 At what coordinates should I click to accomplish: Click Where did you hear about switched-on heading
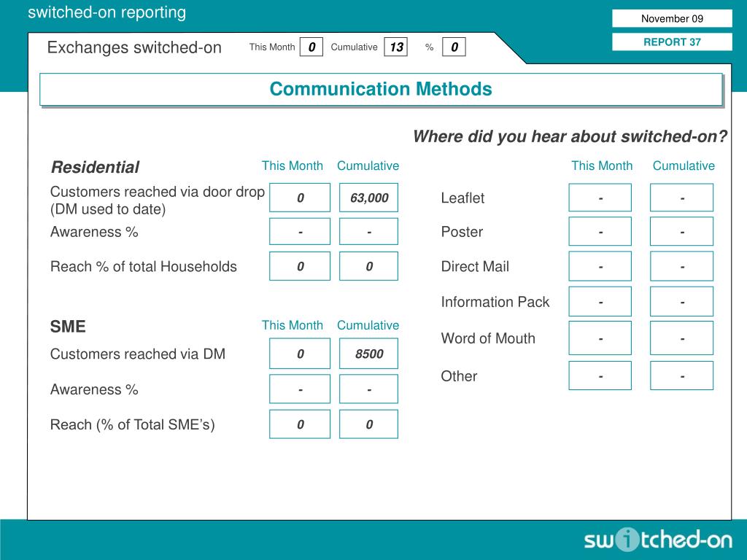pyautogui.click(x=570, y=136)
